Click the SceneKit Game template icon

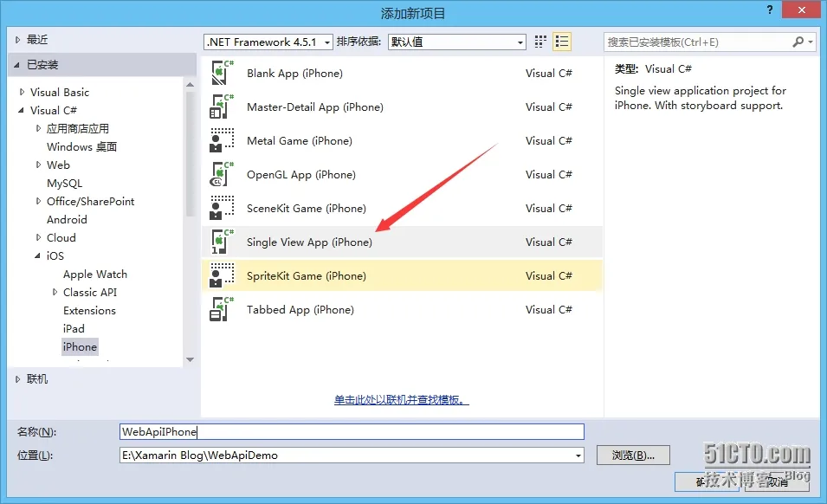pos(222,208)
